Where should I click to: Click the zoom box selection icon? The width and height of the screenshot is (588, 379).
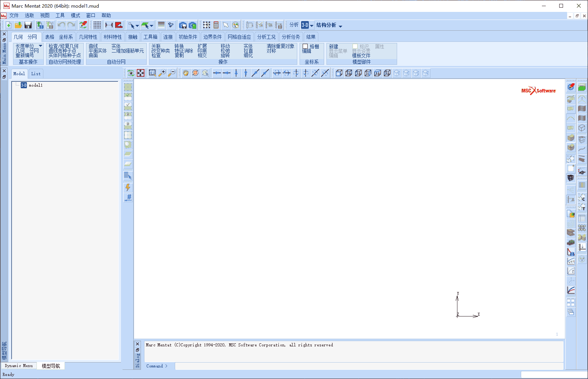152,73
